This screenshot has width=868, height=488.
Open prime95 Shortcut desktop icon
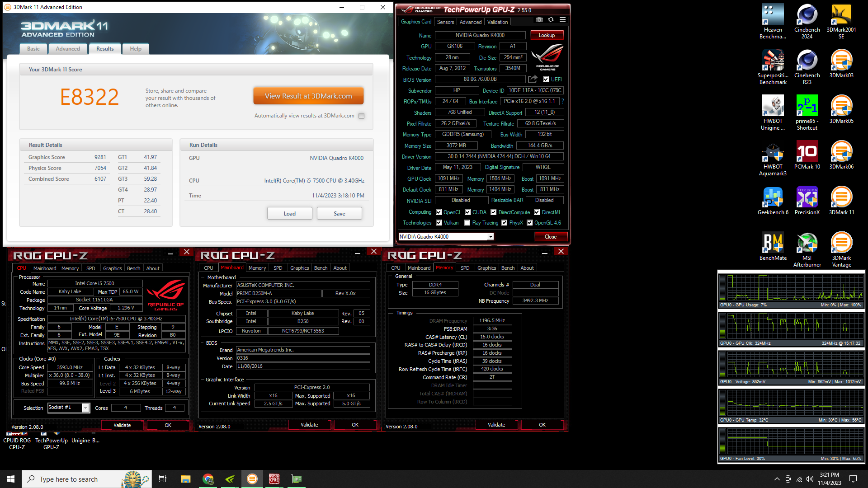pyautogui.click(x=807, y=113)
